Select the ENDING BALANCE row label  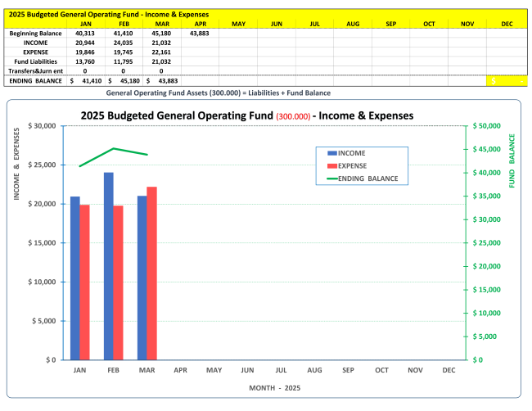click(35, 81)
